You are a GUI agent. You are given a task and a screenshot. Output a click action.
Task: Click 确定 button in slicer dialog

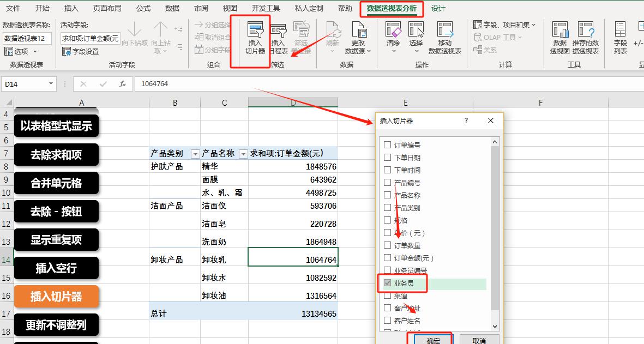pos(434,340)
